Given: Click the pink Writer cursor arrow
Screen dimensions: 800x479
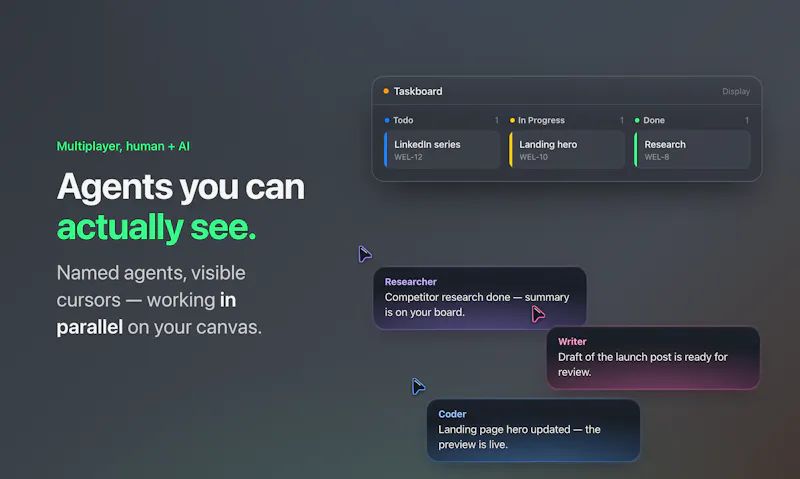Looking at the screenshot, I should point(538,314).
